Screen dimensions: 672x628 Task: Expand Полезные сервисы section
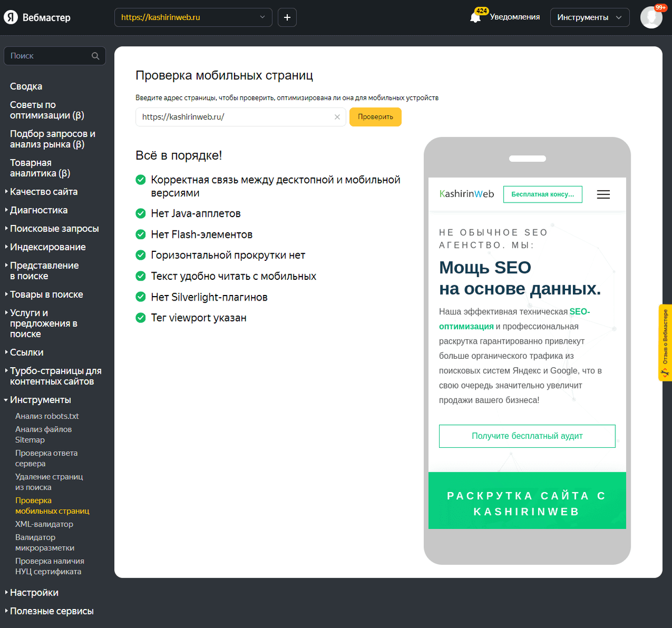tap(52, 611)
